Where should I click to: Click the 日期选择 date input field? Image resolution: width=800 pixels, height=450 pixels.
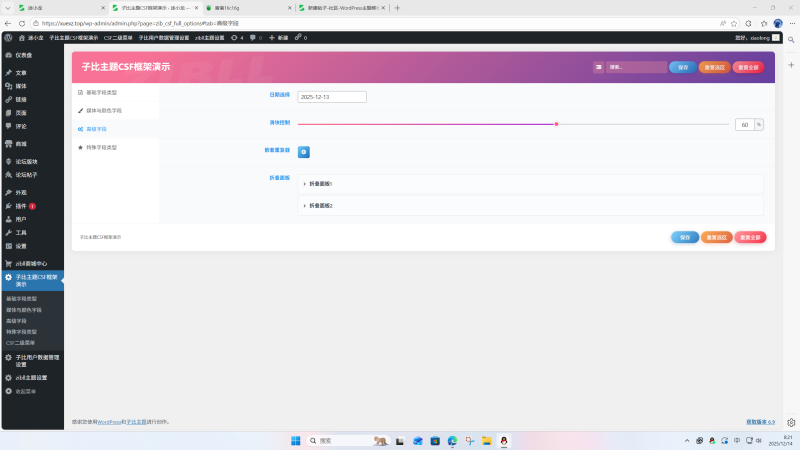332,97
